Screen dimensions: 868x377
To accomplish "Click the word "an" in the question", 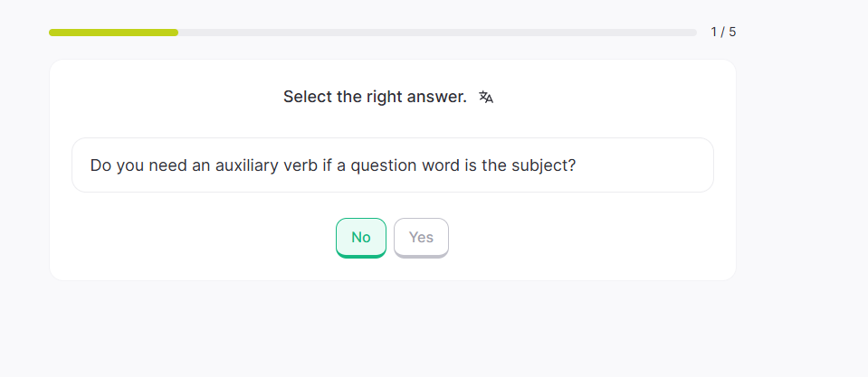I will [201, 165].
